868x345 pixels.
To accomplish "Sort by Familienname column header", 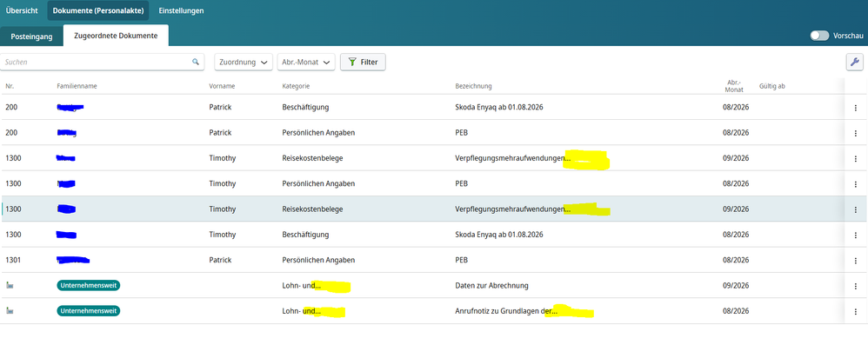I will pos(77,86).
